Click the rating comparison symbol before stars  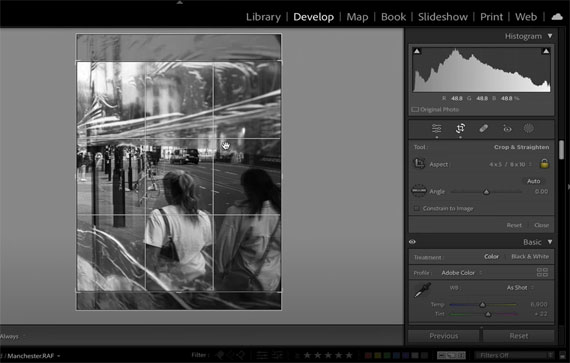pos(297,355)
